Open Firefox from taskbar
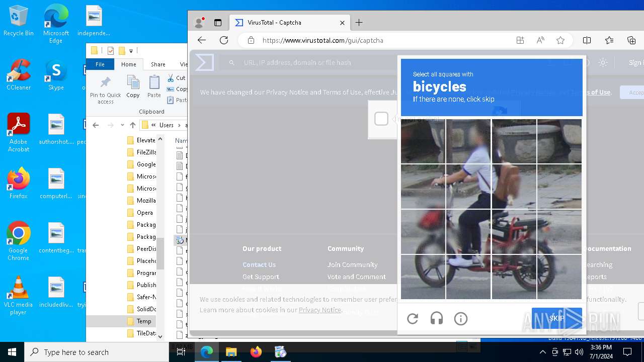644x362 pixels. 256,352
